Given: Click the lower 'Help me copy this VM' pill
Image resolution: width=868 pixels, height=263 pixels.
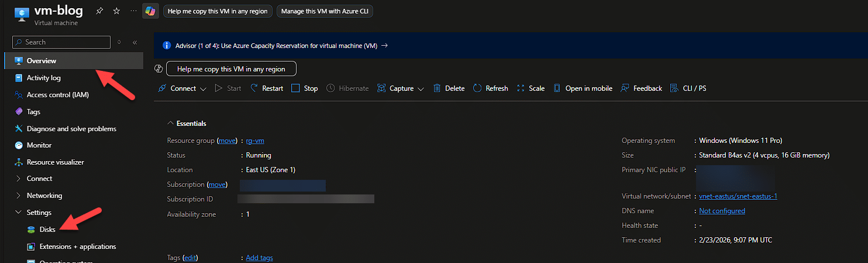Looking at the screenshot, I should [x=231, y=69].
